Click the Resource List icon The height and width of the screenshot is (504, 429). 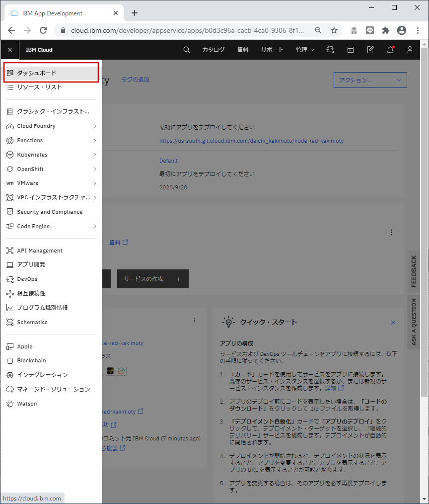[x=10, y=87]
